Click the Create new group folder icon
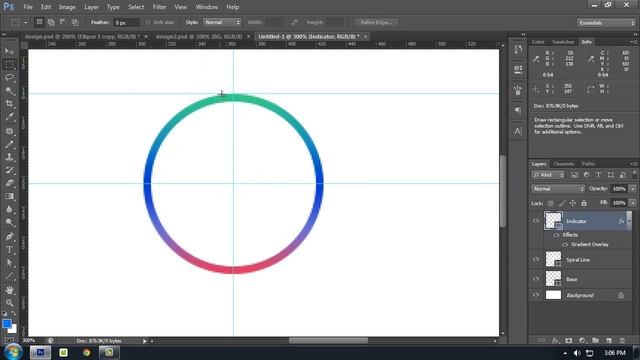The width and height of the screenshot is (640, 360). click(x=596, y=340)
